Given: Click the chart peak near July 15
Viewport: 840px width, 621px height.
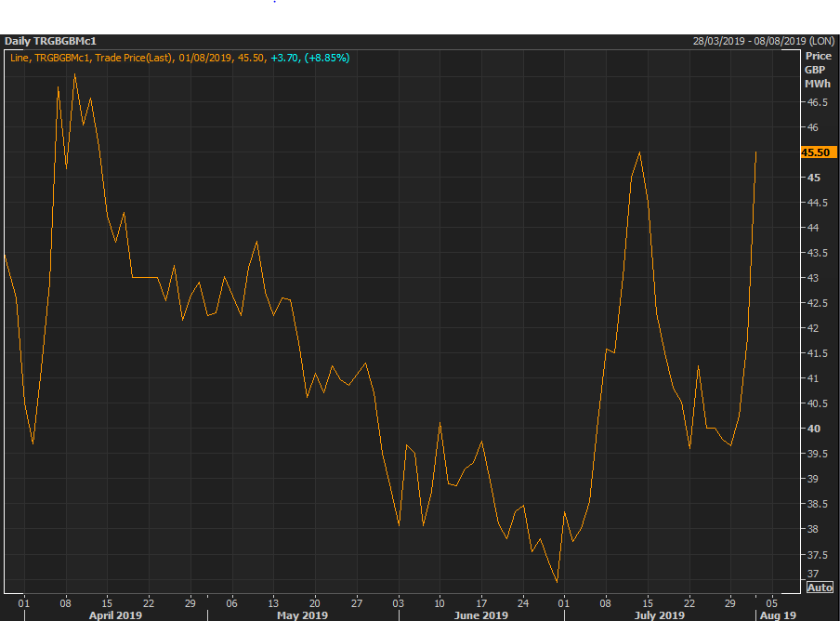Looking at the screenshot, I should pyautogui.click(x=640, y=152).
